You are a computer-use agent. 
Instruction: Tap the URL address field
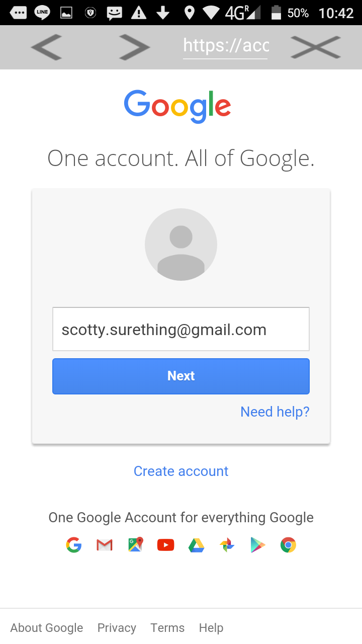tap(225, 46)
